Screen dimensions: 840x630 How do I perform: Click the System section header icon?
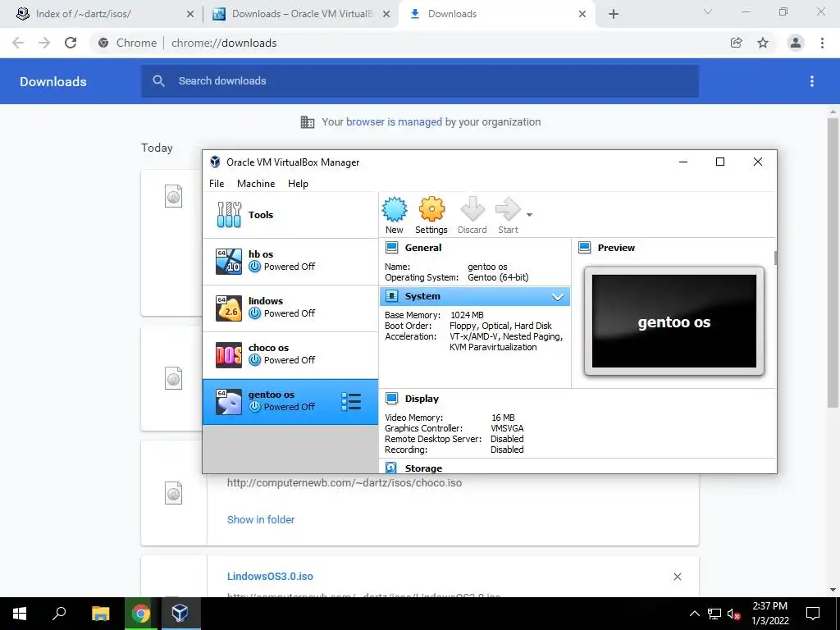click(391, 295)
